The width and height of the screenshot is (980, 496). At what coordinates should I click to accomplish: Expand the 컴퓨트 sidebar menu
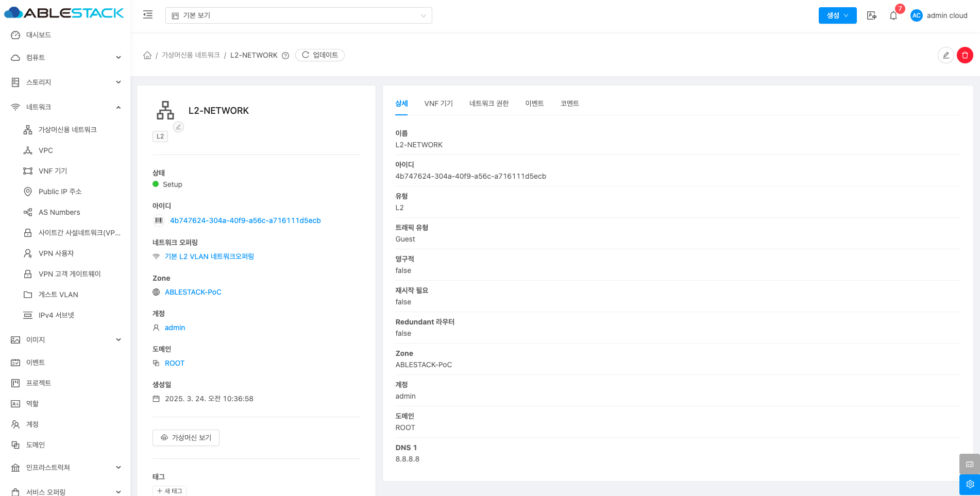(65, 58)
